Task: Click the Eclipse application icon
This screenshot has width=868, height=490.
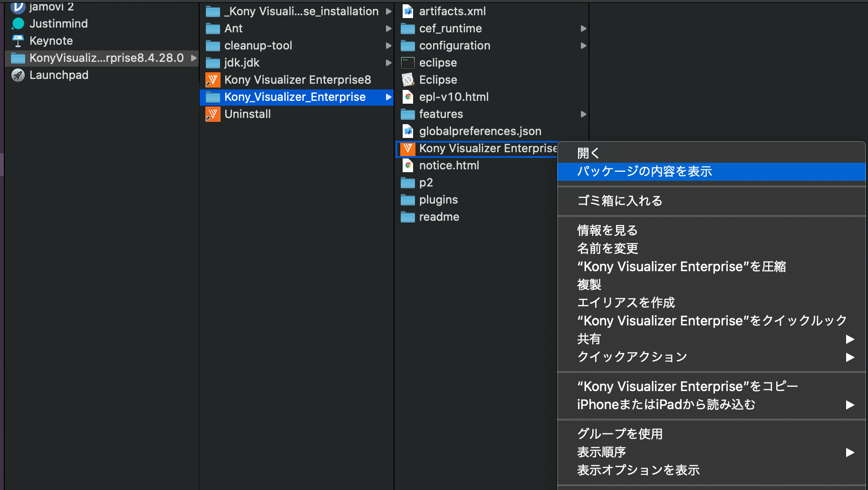Action: (408, 80)
